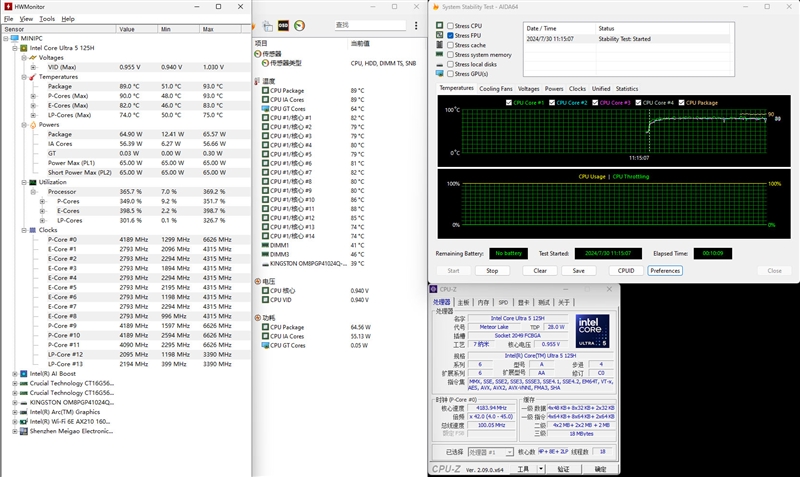Enable the Stress cache checkbox

click(451, 45)
